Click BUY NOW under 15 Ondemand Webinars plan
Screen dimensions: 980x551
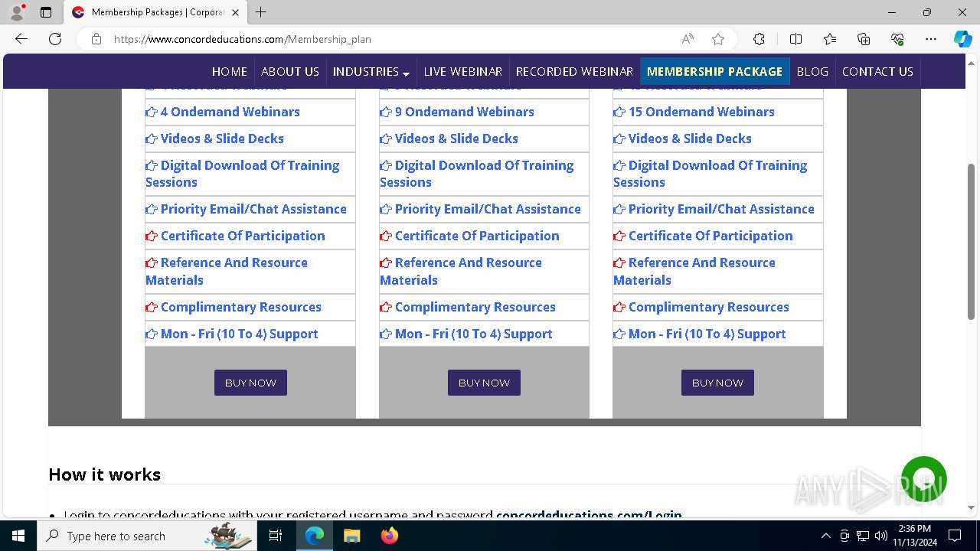tap(717, 383)
